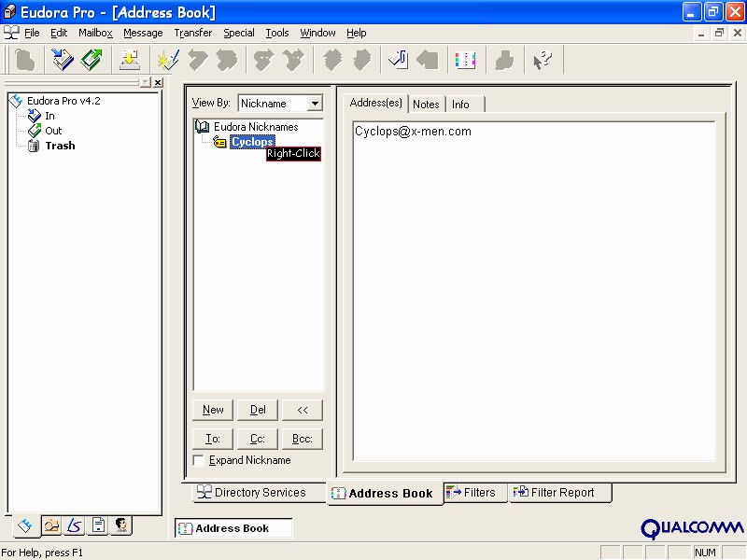Click the To: button
This screenshot has width=747, height=560.
213,439
